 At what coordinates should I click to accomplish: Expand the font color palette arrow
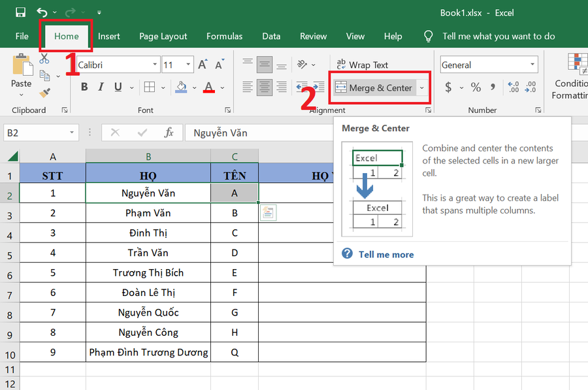[x=222, y=88]
